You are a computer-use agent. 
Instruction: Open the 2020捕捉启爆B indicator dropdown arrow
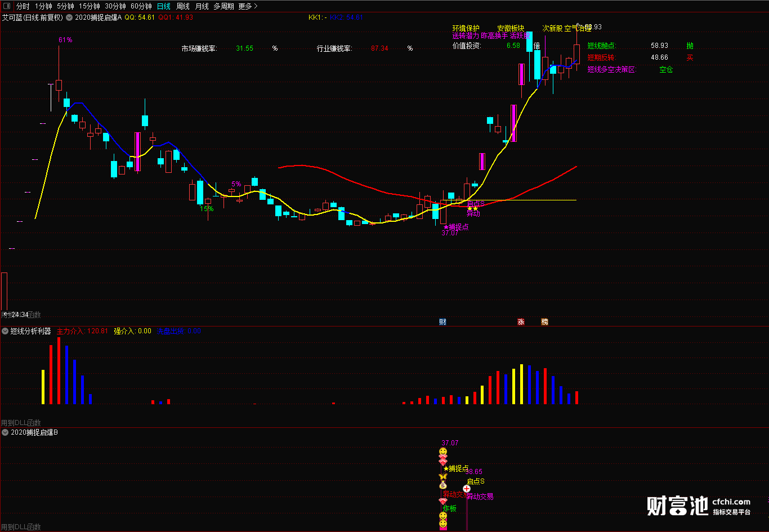coord(5,432)
